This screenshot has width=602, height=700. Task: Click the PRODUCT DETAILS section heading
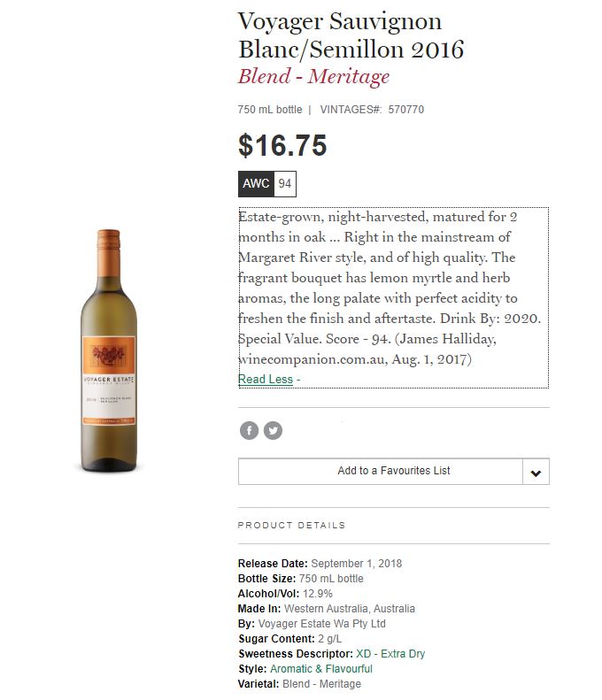tap(291, 526)
